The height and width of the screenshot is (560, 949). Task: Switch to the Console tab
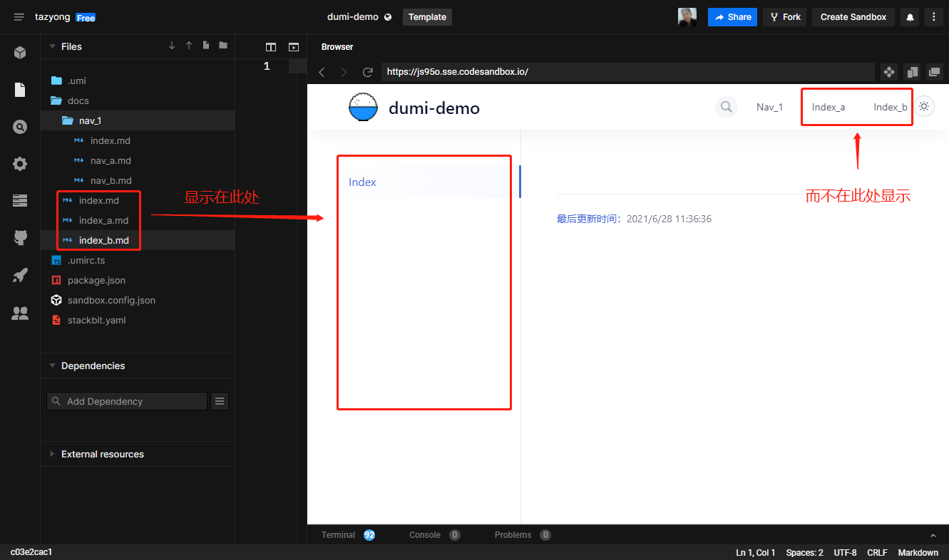pos(425,534)
